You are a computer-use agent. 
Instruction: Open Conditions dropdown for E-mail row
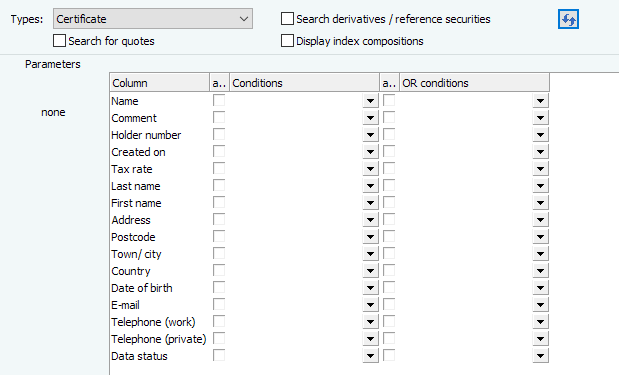(370, 305)
